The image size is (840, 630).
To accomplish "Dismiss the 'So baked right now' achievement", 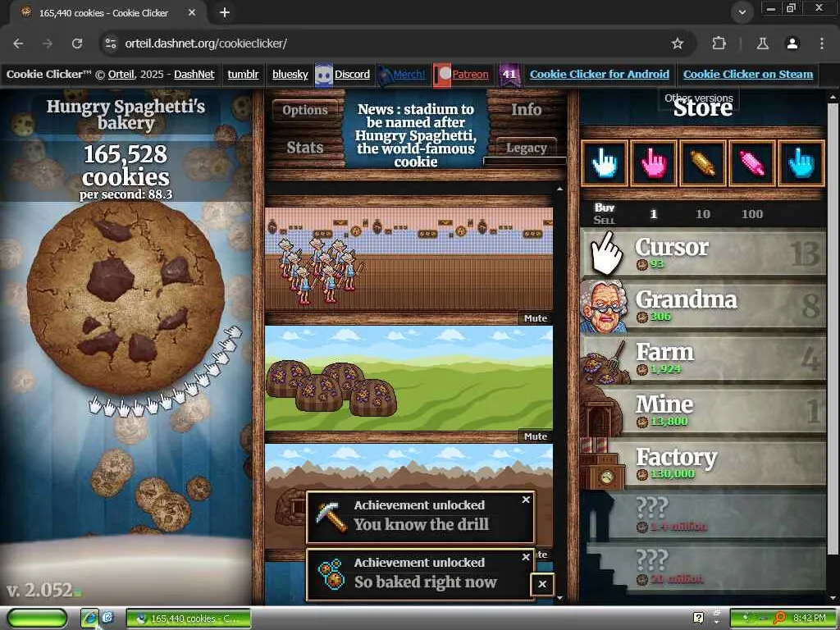I will tap(526, 557).
